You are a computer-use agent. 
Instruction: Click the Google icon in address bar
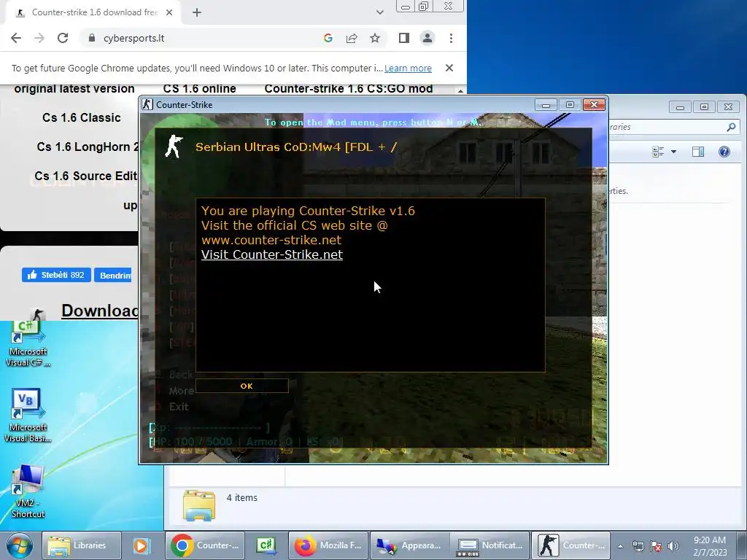[x=328, y=38]
